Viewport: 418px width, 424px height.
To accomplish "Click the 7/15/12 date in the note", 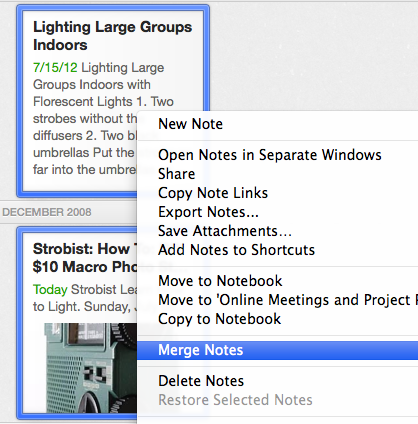I will pos(55,68).
